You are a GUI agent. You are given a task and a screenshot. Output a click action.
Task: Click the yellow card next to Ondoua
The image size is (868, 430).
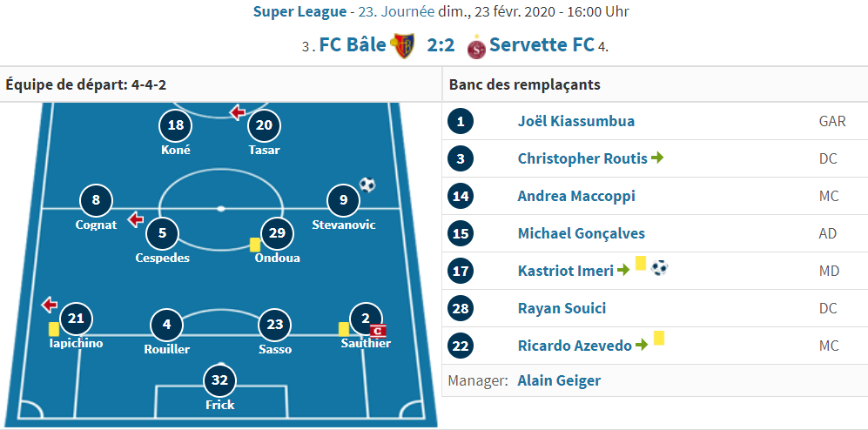254,245
